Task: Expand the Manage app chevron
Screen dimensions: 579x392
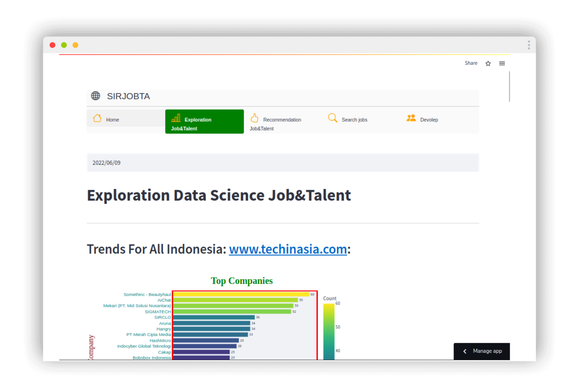Action: 465,351
